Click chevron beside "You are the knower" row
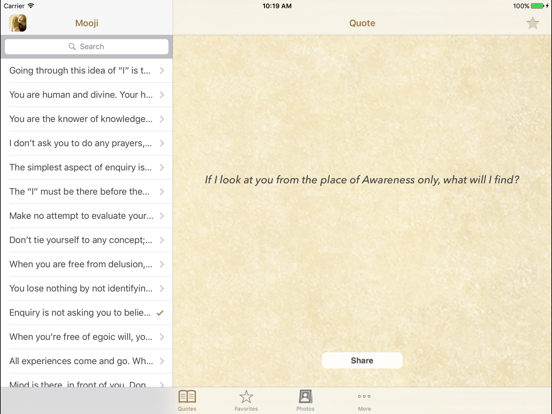This screenshot has width=552, height=414. (162, 119)
